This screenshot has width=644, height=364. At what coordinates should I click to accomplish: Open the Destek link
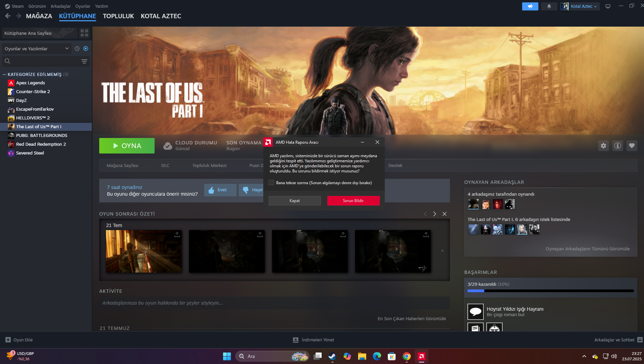(x=395, y=165)
